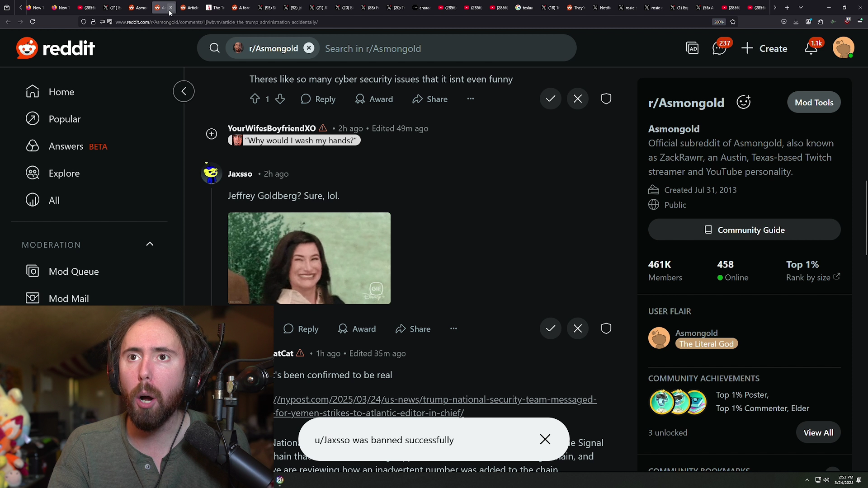The width and height of the screenshot is (868, 488).
Task: Remove the cyber security comment
Action: [577, 99]
